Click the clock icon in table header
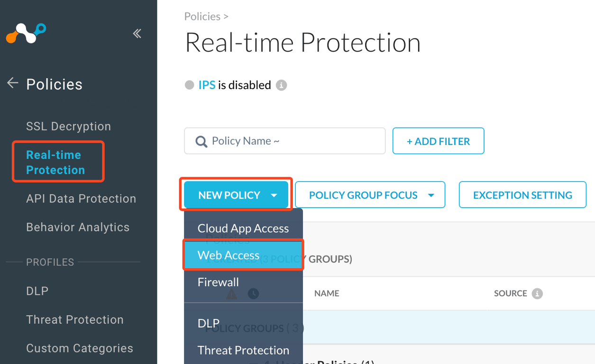The height and width of the screenshot is (364, 595). [253, 294]
